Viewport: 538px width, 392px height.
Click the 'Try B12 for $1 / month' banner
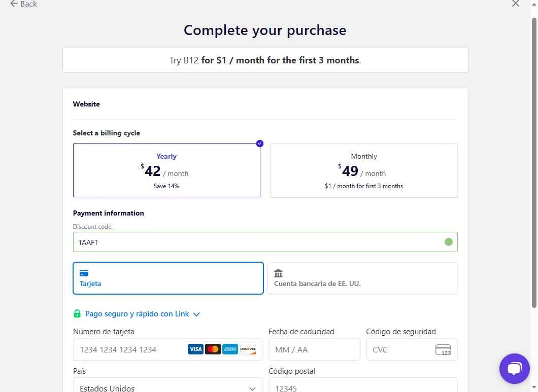(265, 60)
